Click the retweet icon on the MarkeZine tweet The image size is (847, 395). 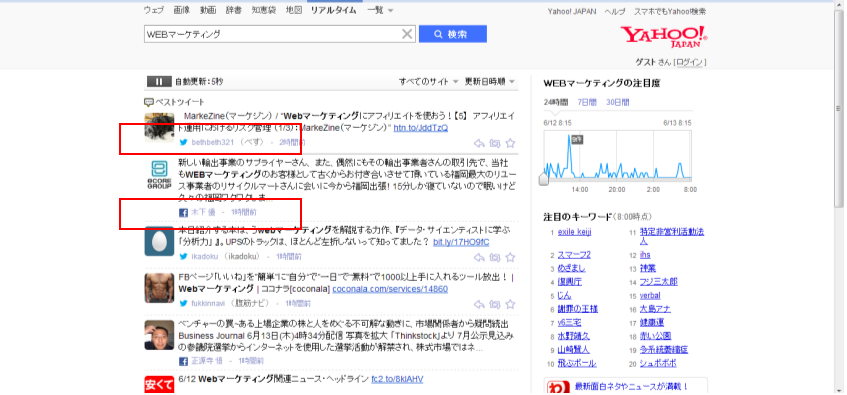(x=495, y=144)
